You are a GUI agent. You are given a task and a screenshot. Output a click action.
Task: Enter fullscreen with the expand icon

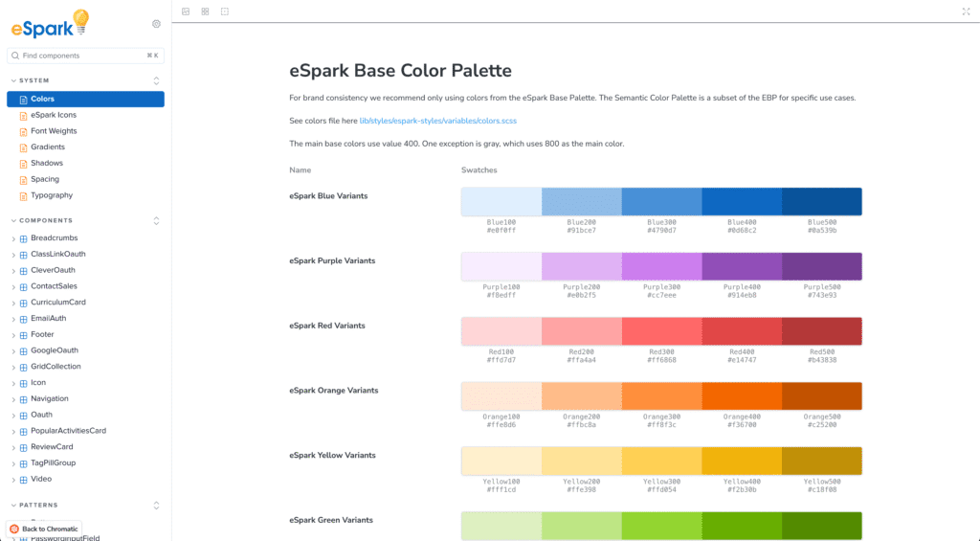tap(966, 11)
